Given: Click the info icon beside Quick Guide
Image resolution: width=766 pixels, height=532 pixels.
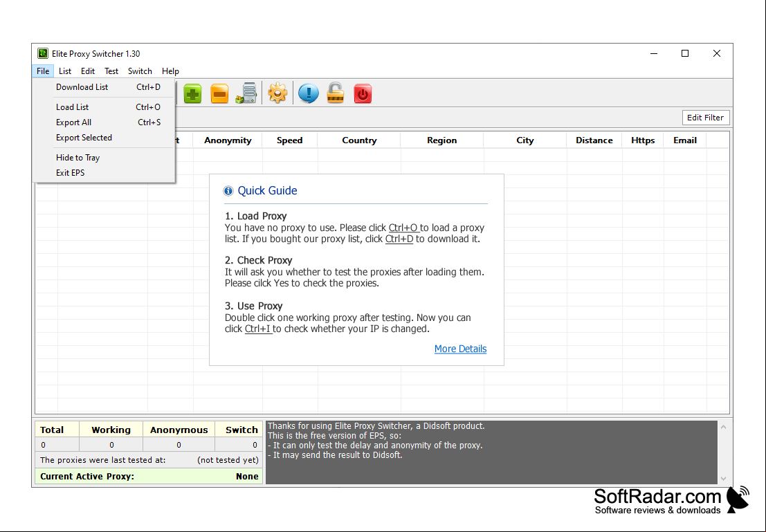Looking at the screenshot, I should click(228, 190).
